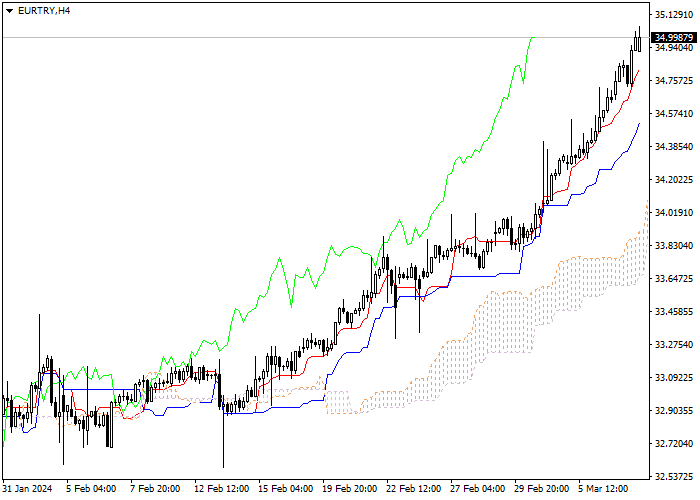Click the EURTRY,H4 chart title
Screen dimensions: 700x500
(44, 11)
